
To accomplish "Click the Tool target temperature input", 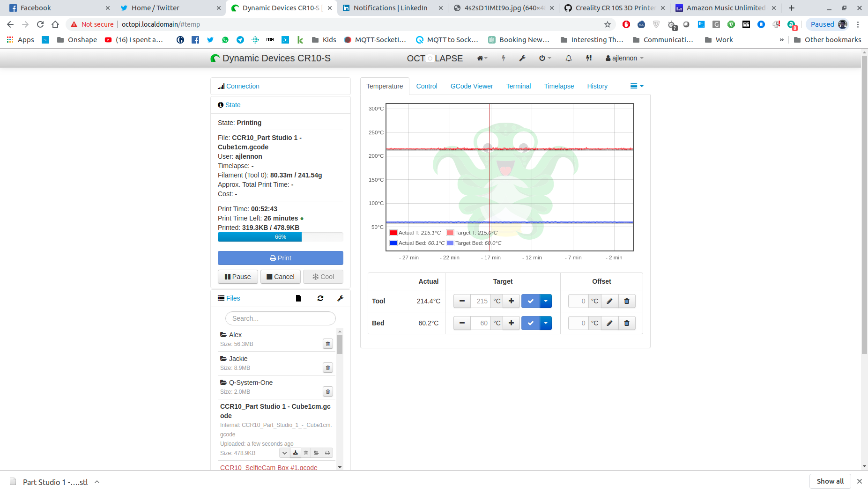I will click(480, 301).
